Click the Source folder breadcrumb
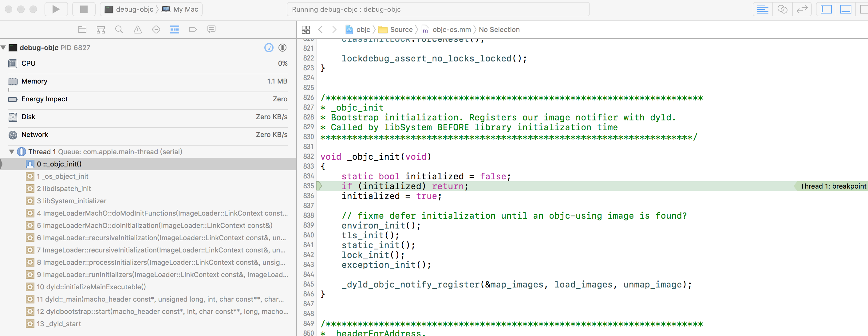 pos(400,29)
